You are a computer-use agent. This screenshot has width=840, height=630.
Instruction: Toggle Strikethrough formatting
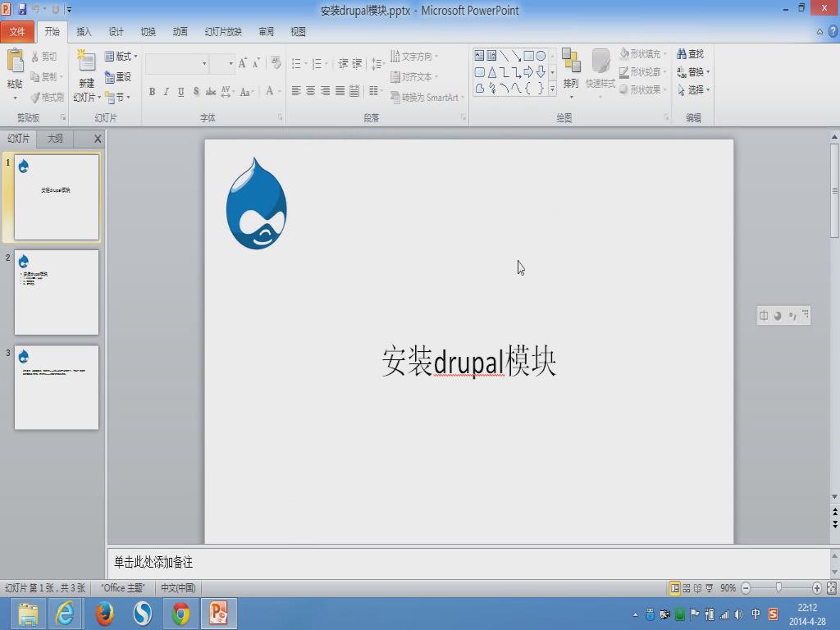tap(211, 92)
